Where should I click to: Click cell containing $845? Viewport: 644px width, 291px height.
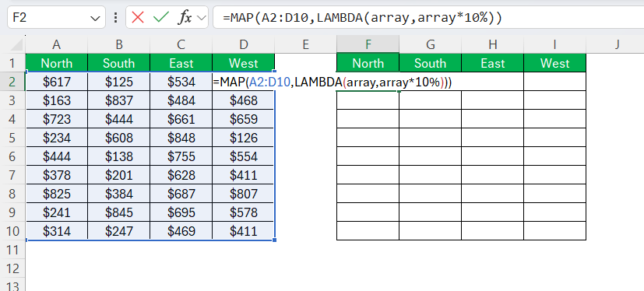coord(118,212)
